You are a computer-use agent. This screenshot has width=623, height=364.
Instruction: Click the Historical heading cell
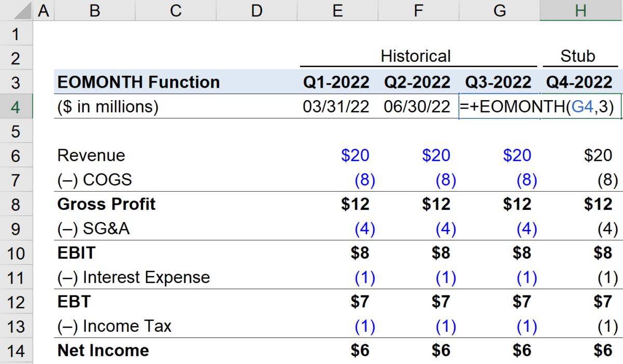[x=416, y=56]
